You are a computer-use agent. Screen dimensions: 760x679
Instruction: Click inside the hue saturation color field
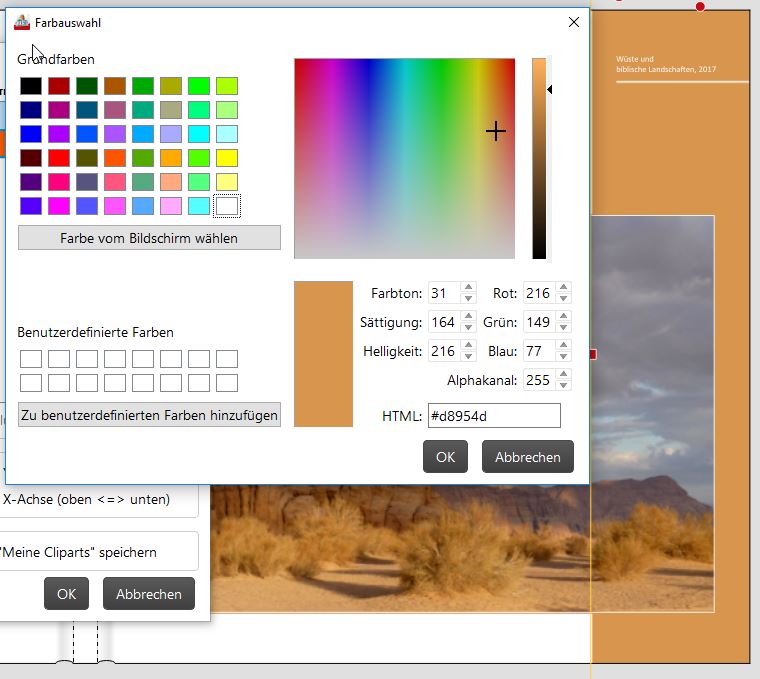404,158
